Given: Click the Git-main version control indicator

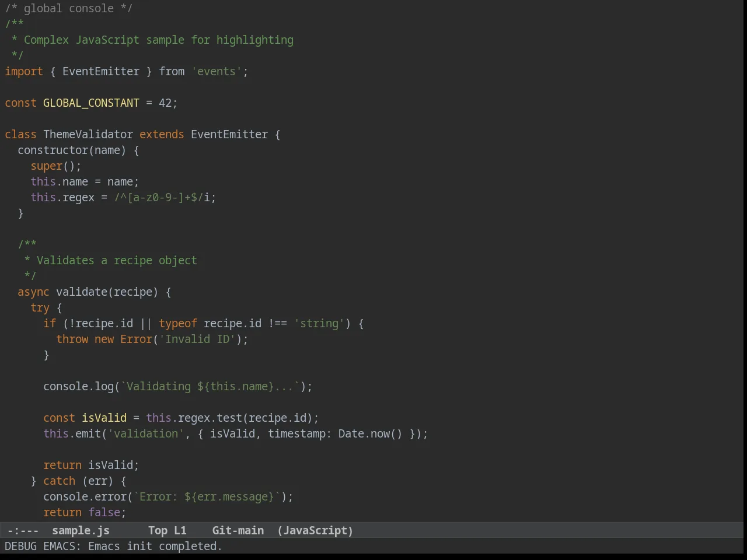Looking at the screenshot, I should point(238,530).
